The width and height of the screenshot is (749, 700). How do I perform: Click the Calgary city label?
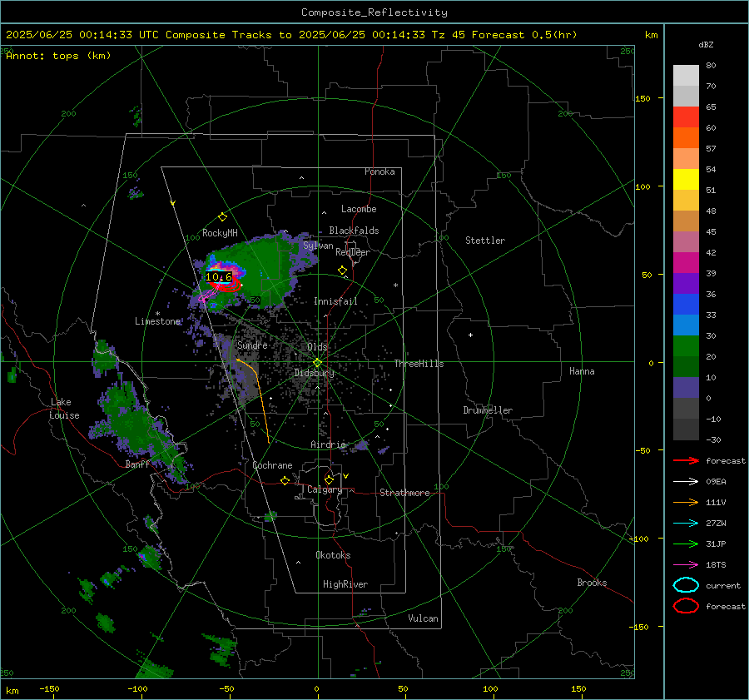[x=325, y=489]
